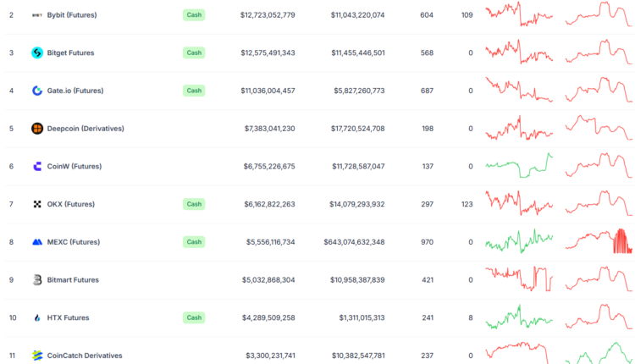
Task: Click the HTX flame logo icon
Action: tap(37, 318)
